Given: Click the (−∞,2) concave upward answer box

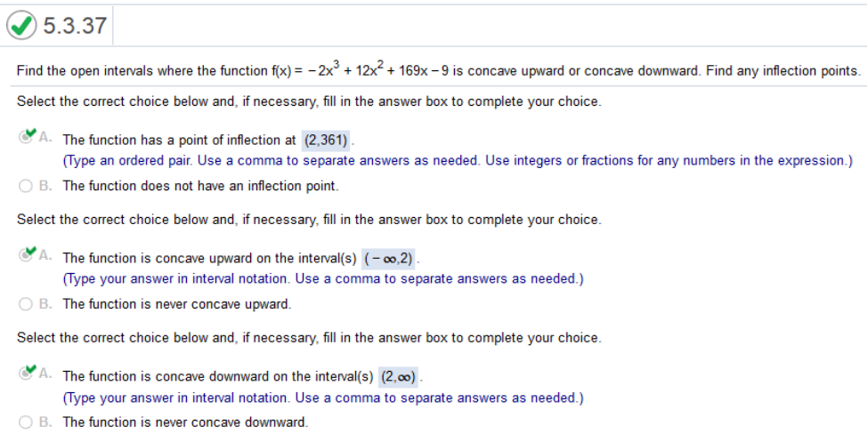Looking at the screenshot, I should click(x=388, y=258).
